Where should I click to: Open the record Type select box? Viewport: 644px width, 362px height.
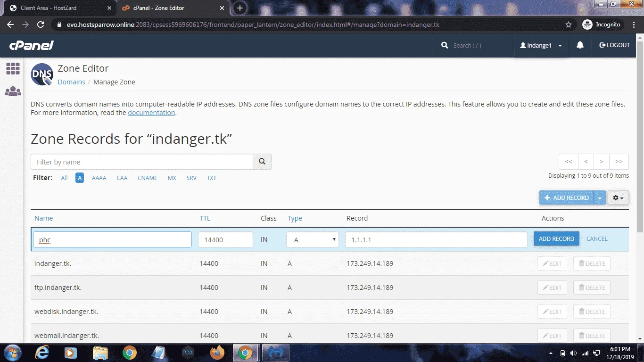coord(313,239)
